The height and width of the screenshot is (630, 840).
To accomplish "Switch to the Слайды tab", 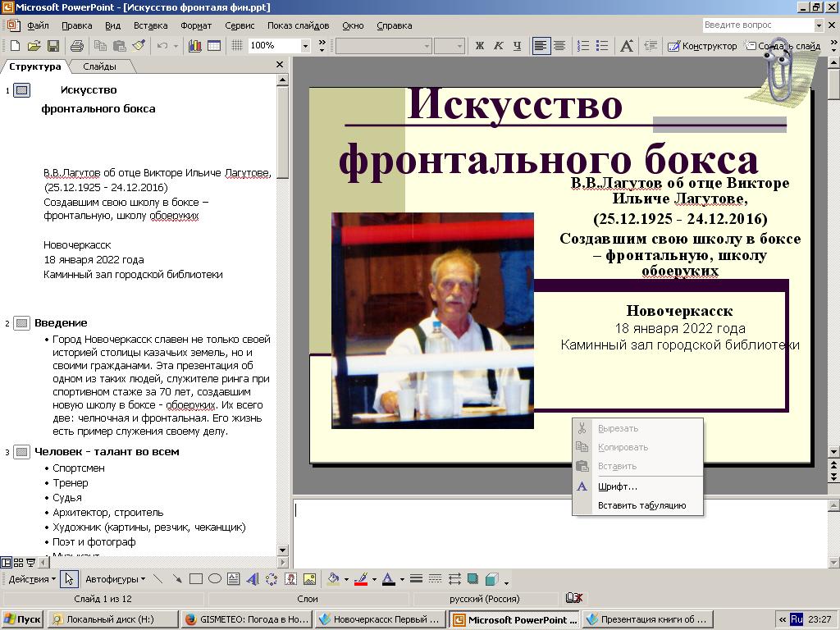I will tap(99, 66).
